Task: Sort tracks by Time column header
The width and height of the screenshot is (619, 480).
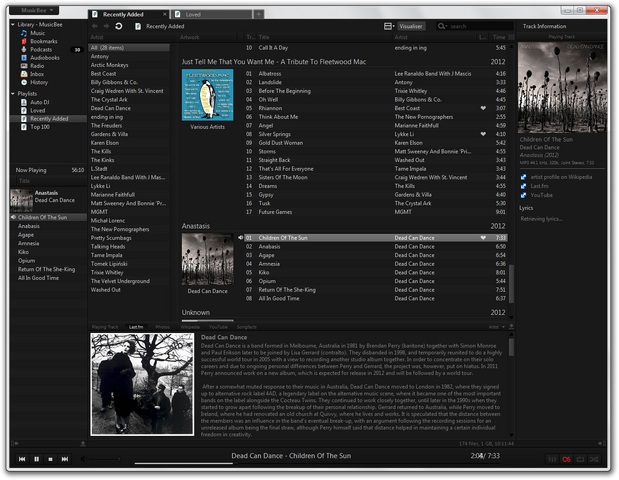Action: (x=499, y=37)
